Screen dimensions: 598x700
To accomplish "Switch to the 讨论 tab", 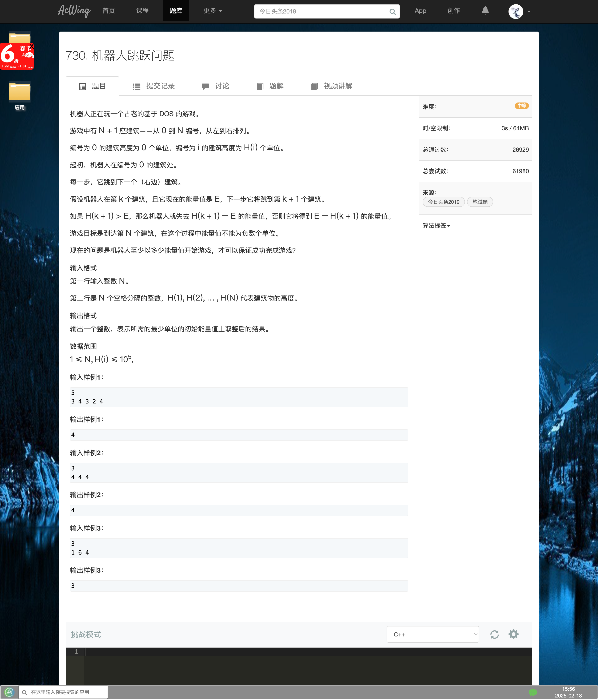I will [215, 86].
